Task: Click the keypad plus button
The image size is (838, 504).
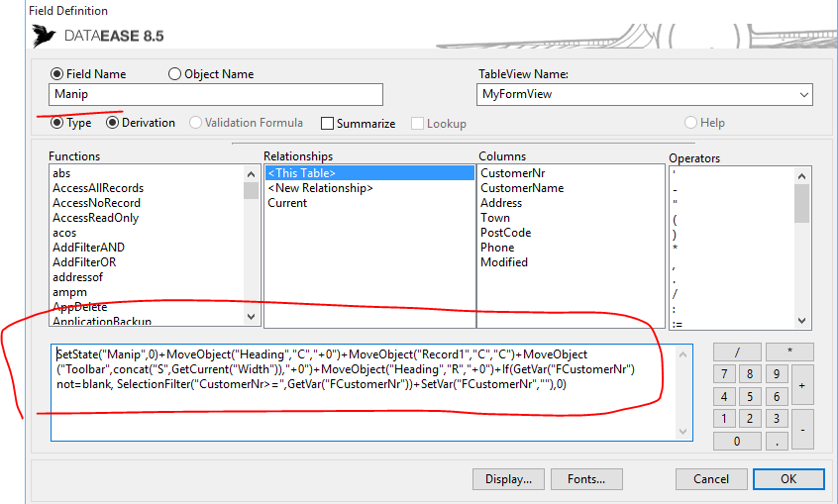Action: pyautogui.click(x=802, y=385)
